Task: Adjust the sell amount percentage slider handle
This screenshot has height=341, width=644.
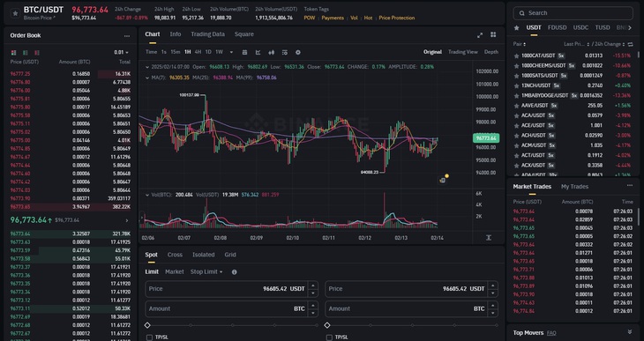Action: click(x=327, y=325)
